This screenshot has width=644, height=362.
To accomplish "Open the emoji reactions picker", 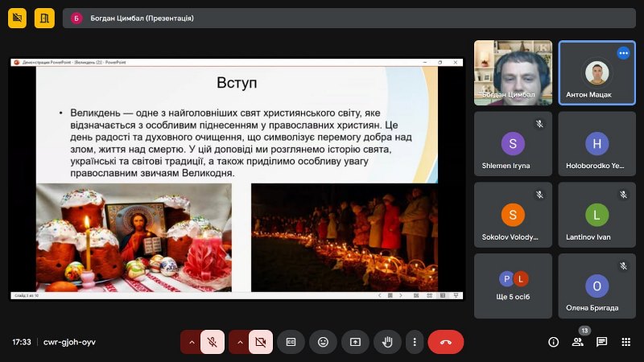I will 323,342.
